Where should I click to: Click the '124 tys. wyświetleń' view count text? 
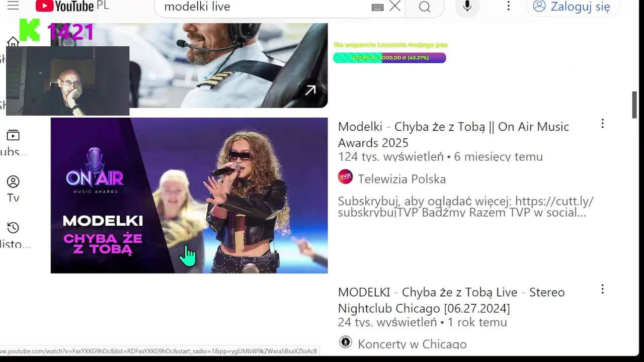tap(390, 157)
